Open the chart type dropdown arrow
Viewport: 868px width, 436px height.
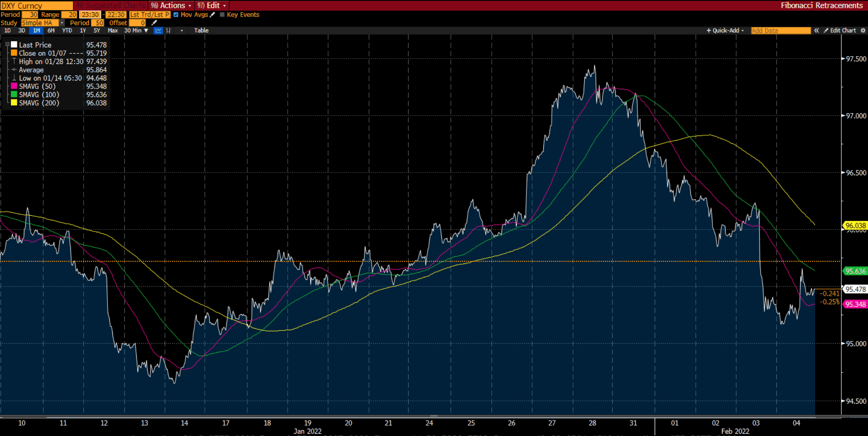coord(182,30)
